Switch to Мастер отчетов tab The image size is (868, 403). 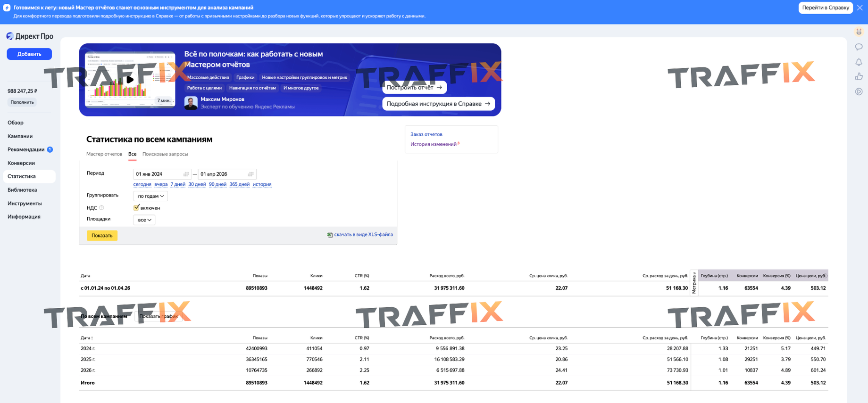[x=104, y=154]
